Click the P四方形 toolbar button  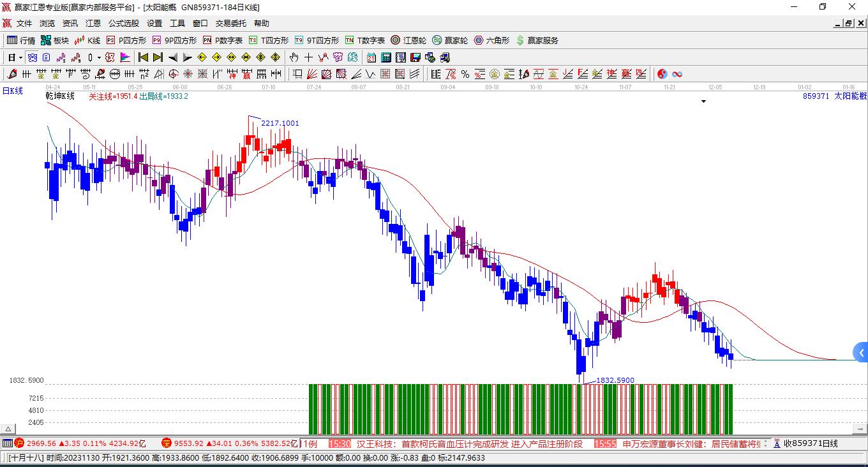126,40
